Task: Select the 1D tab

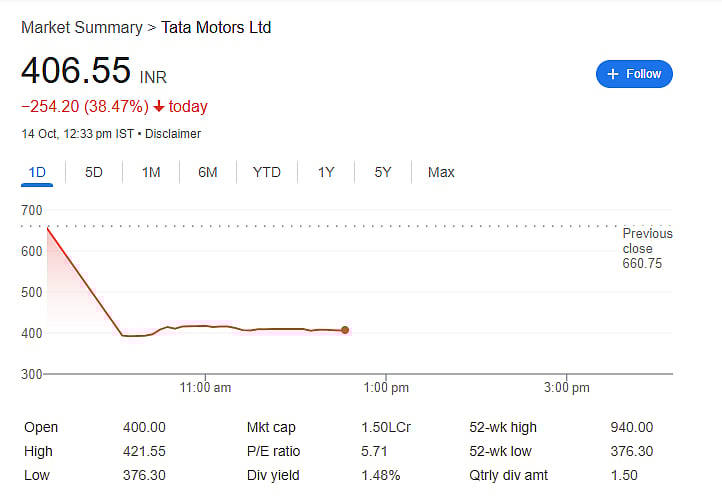Action: pos(37,172)
